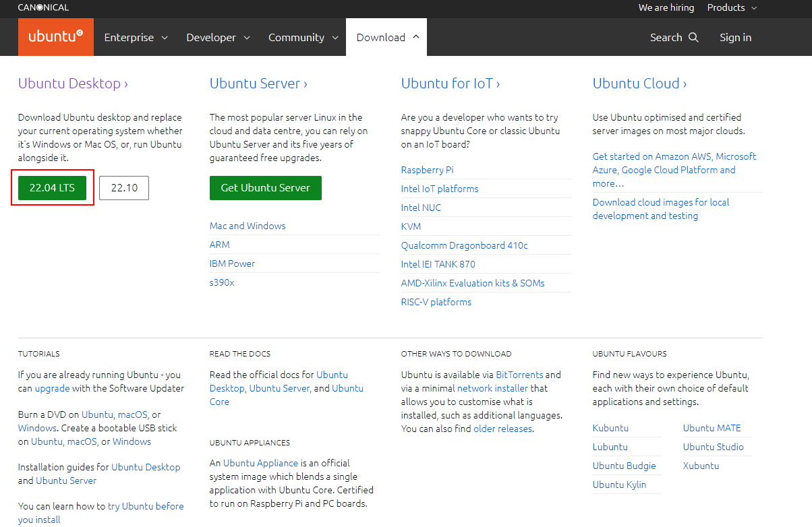The height and width of the screenshot is (527, 812).
Task: Click the Sign in link
Action: [735, 38]
